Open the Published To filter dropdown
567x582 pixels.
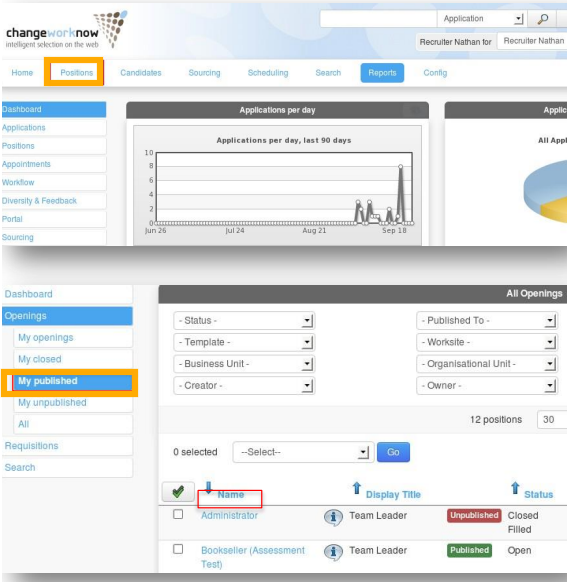[487, 321]
